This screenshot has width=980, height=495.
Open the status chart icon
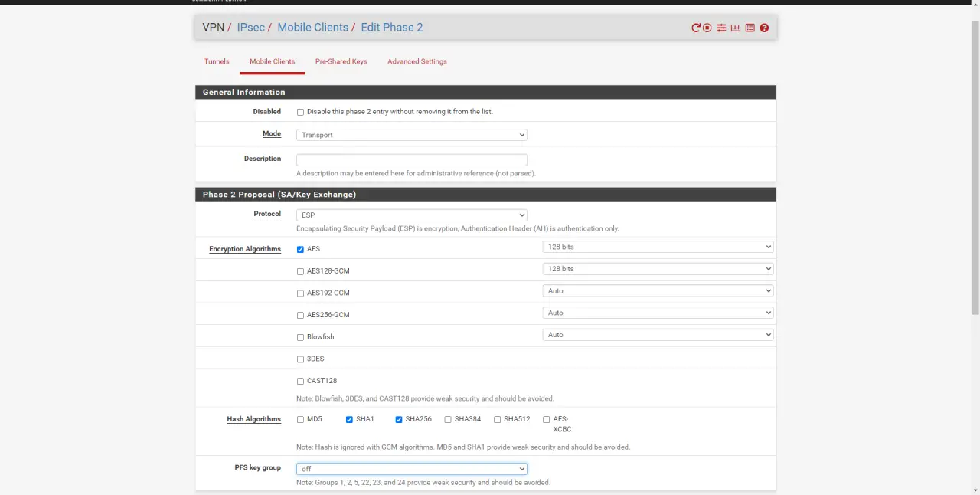735,28
